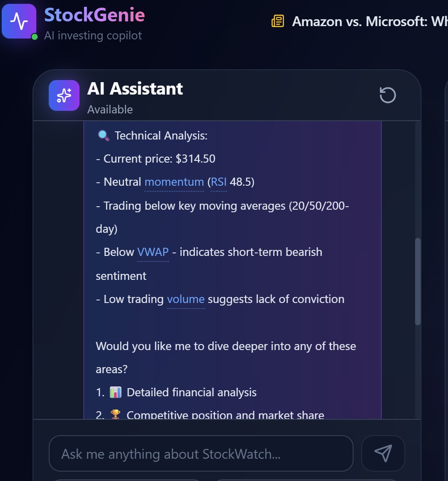Viewport: 448px width, 481px height.
Task: Click the trophy emoji beside Competitive position
Action: 115,415
